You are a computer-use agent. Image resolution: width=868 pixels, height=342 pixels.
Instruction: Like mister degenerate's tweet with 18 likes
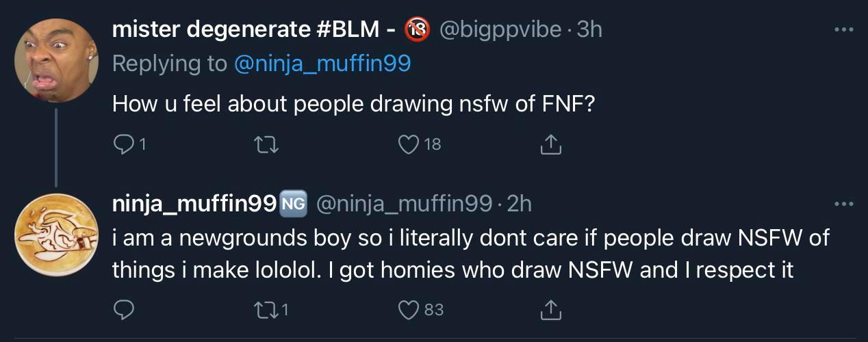tap(408, 144)
